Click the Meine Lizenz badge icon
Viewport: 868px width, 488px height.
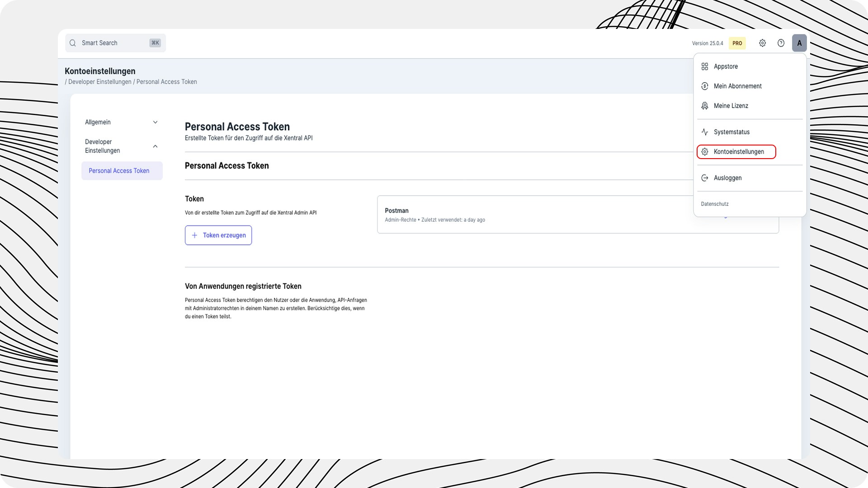click(x=705, y=106)
